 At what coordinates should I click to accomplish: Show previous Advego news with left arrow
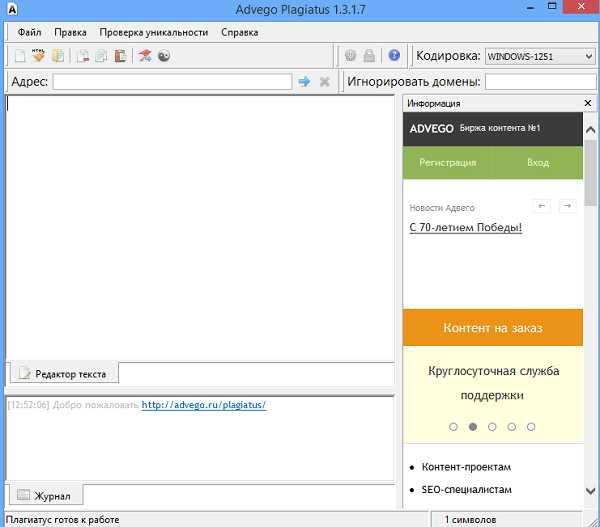click(x=541, y=206)
